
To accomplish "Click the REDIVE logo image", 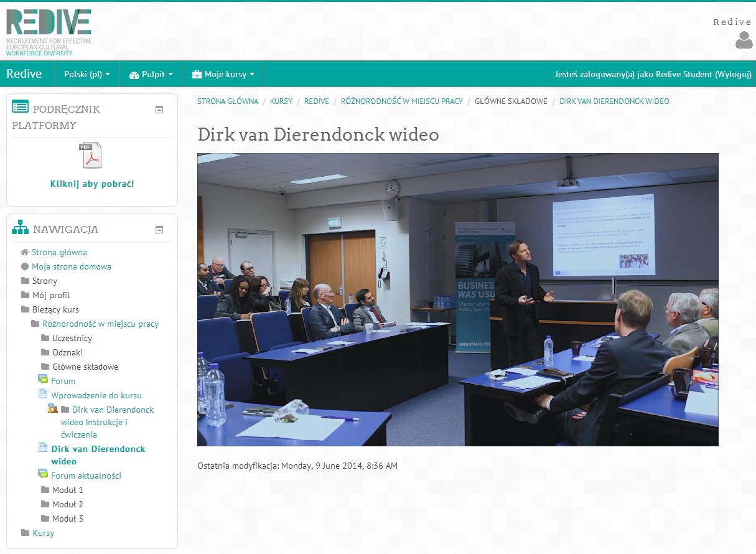I will (49, 32).
